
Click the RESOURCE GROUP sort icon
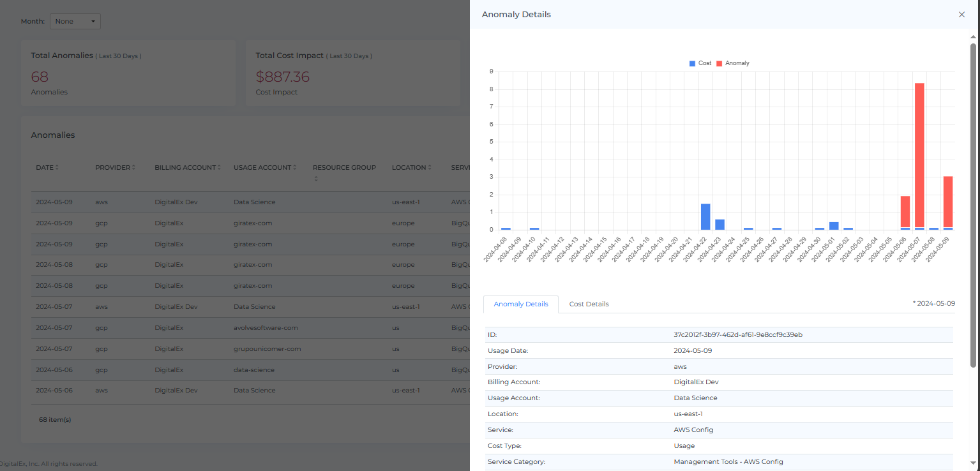point(315,179)
